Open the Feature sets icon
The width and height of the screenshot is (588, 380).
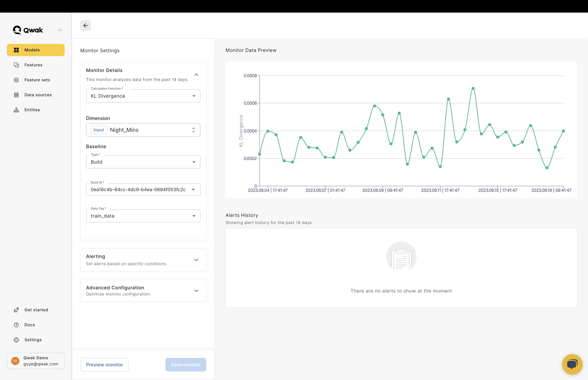tap(16, 80)
